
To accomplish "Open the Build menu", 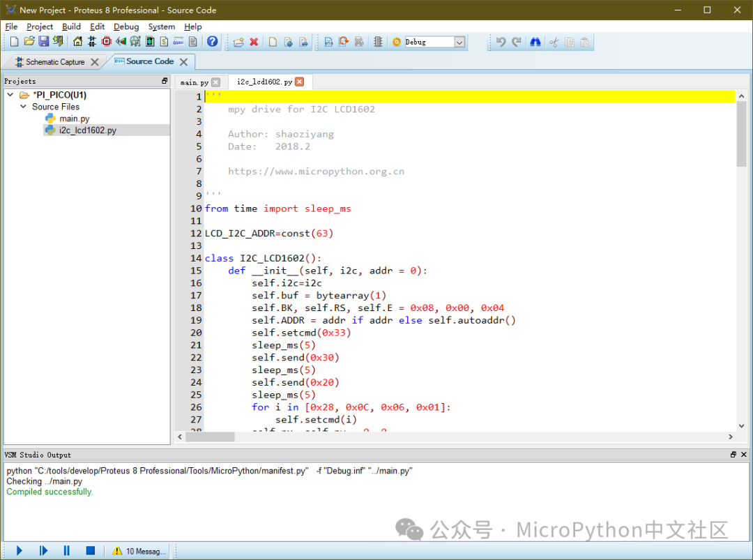I will click(71, 27).
